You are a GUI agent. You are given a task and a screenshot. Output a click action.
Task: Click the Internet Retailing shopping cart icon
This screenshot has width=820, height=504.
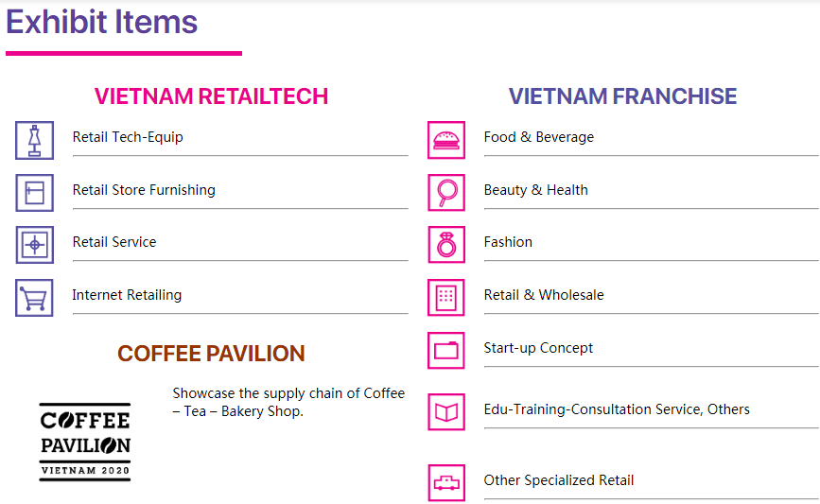(x=34, y=298)
